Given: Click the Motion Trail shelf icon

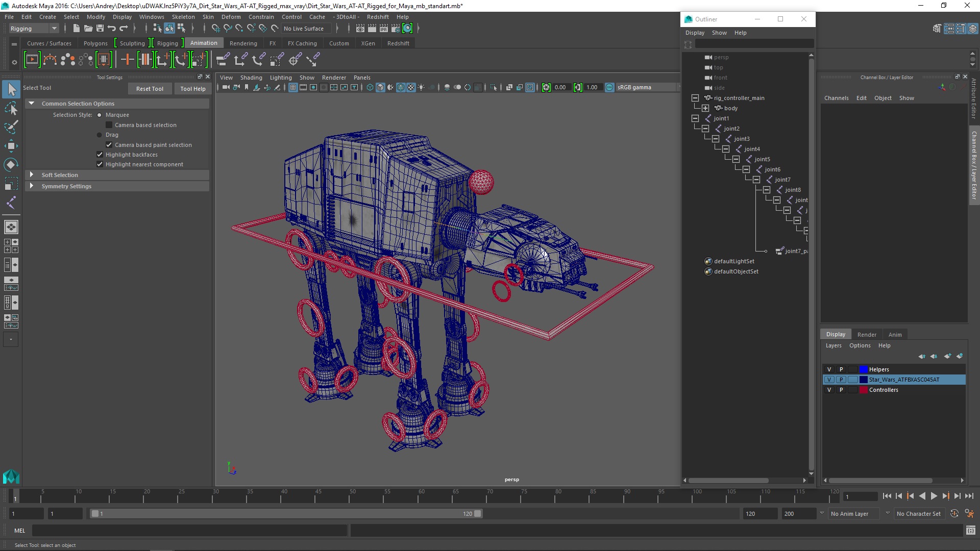Looking at the screenshot, I should (x=50, y=60).
